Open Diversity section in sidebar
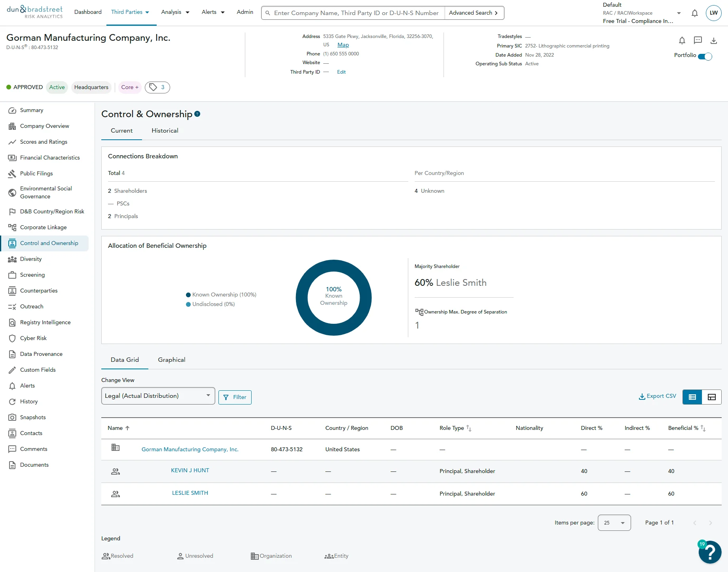The image size is (728, 572). tap(31, 259)
